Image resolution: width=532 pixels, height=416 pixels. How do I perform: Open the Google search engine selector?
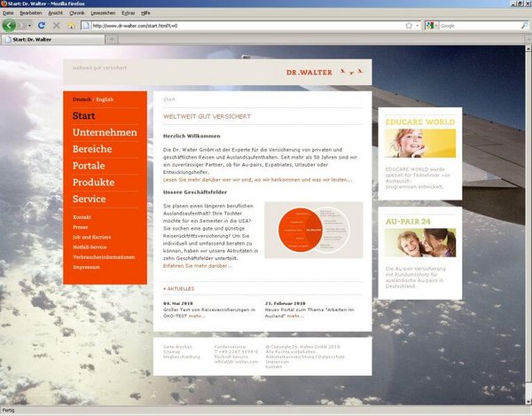(x=432, y=26)
